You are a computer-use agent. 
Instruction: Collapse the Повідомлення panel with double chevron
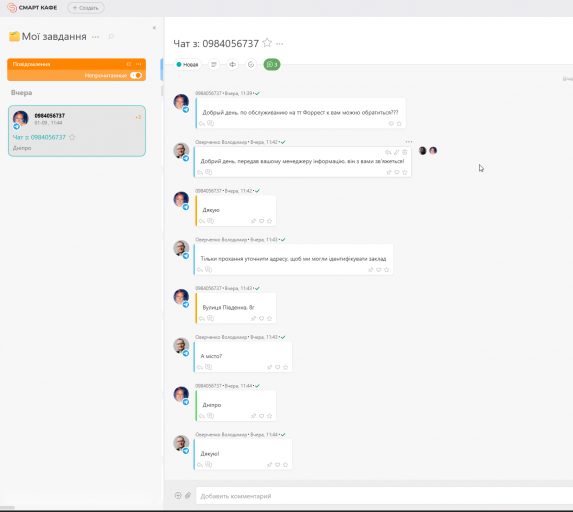pos(129,64)
